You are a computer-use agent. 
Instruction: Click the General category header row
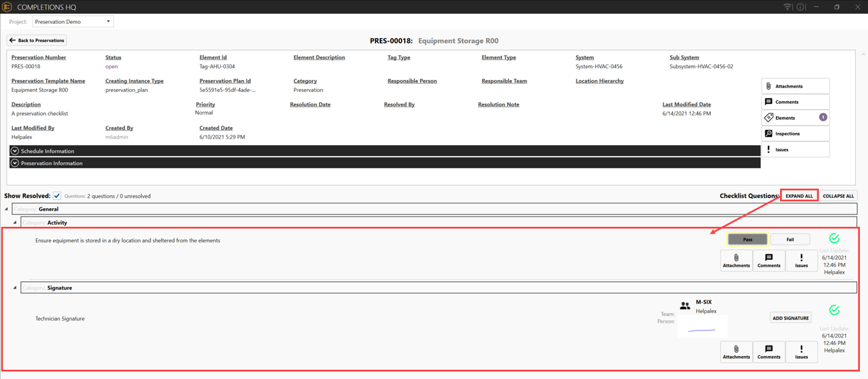[434, 209]
